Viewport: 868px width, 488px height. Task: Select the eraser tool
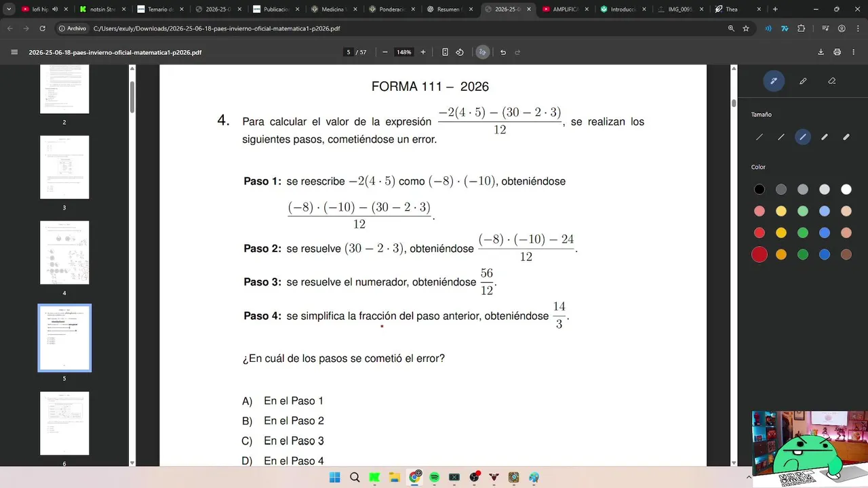[x=832, y=81]
